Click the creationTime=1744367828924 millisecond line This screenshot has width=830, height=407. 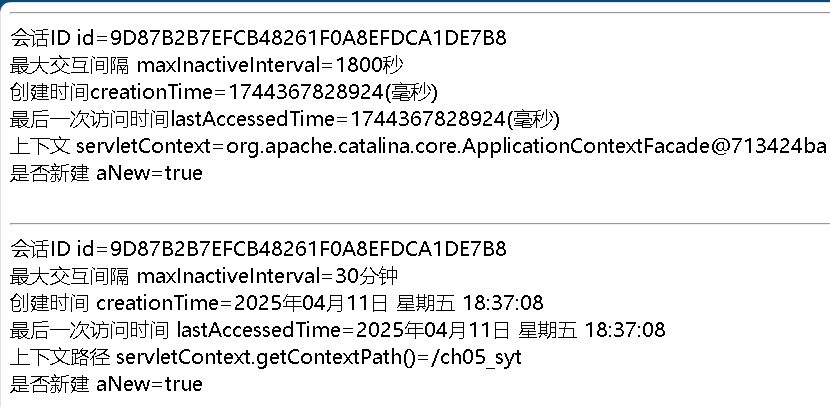223,93
